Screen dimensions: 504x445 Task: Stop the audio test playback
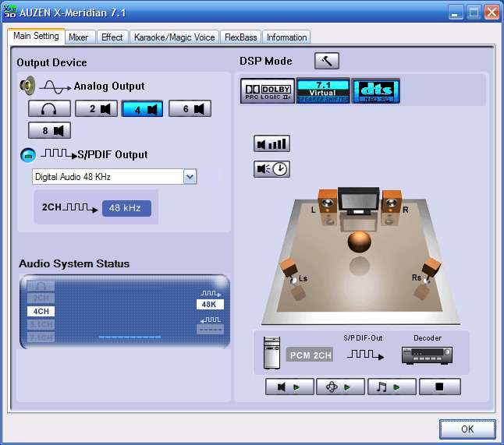click(440, 387)
